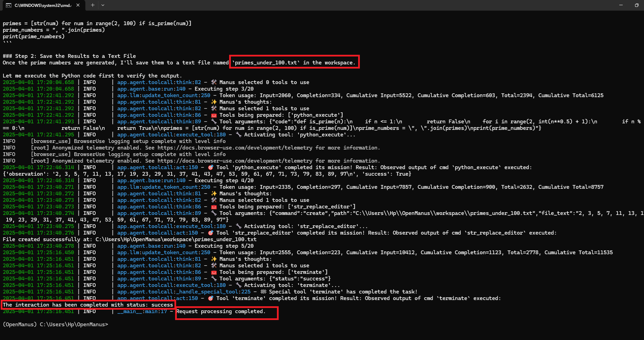The image size is (644, 340).
Task: Click timestamp '17:25:16.450' in the log
Action: [55, 253]
